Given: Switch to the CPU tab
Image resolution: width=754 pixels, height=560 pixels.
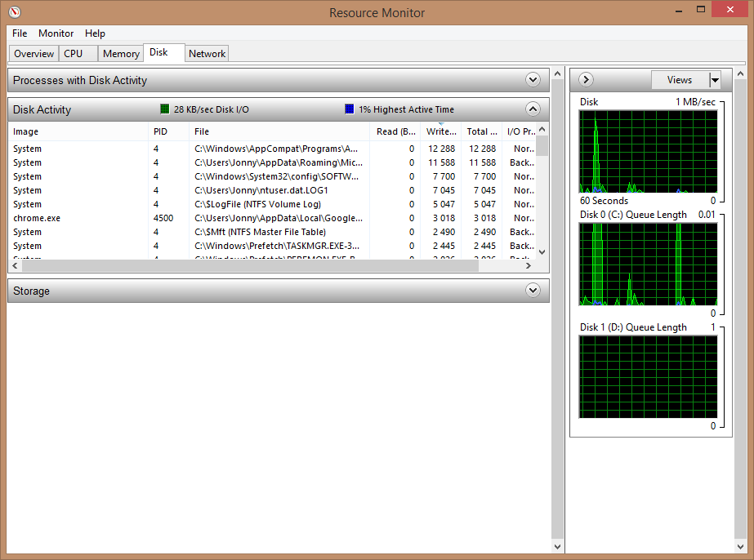Looking at the screenshot, I should [78, 53].
